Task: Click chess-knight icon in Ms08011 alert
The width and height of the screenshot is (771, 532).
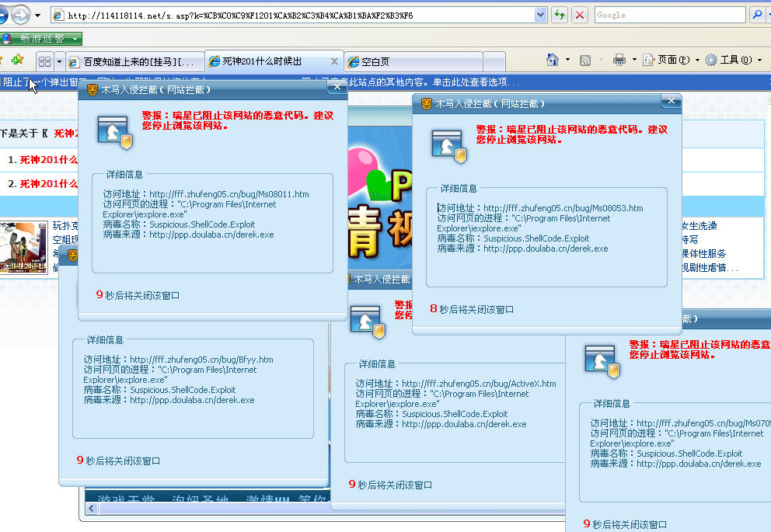Action: 114,133
